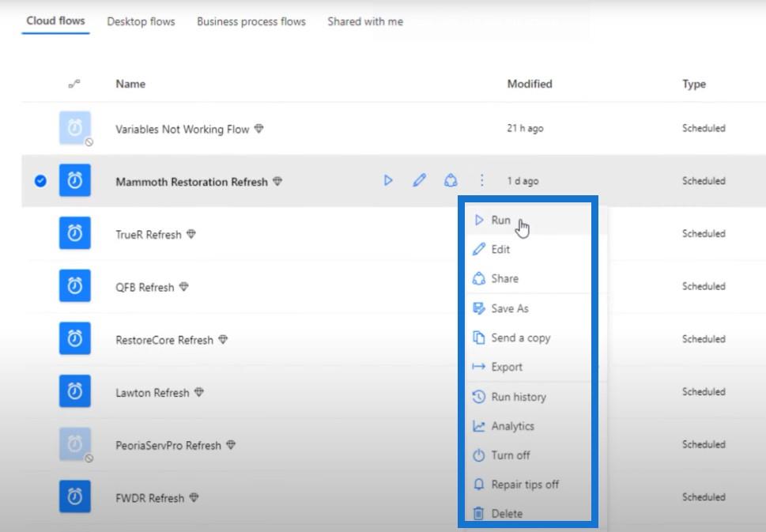Click the premium diamond icon beside TrueR Refresh
The width and height of the screenshot is (766, 532).
pos(191,234)
